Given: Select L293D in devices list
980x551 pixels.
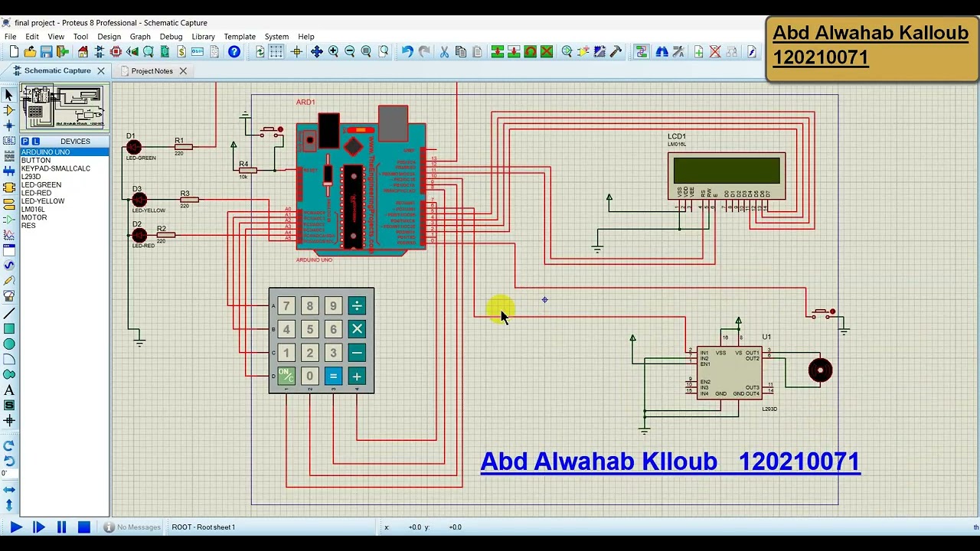Looking at the screenshot, I should coord(64,177).
